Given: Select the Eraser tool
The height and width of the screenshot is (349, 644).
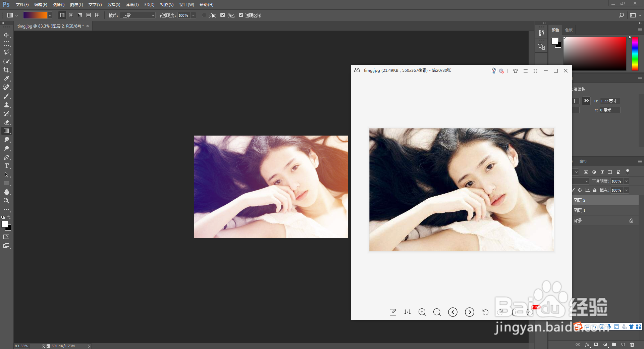Looking at the screenshot, I should 6,122.
